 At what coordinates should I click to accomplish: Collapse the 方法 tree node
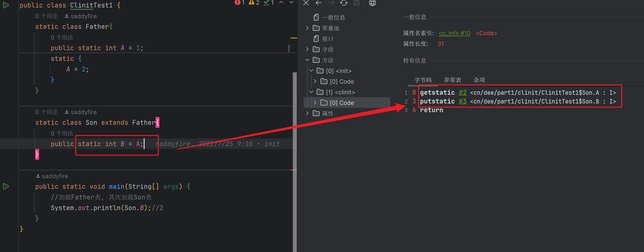click(x=307, y=60)
